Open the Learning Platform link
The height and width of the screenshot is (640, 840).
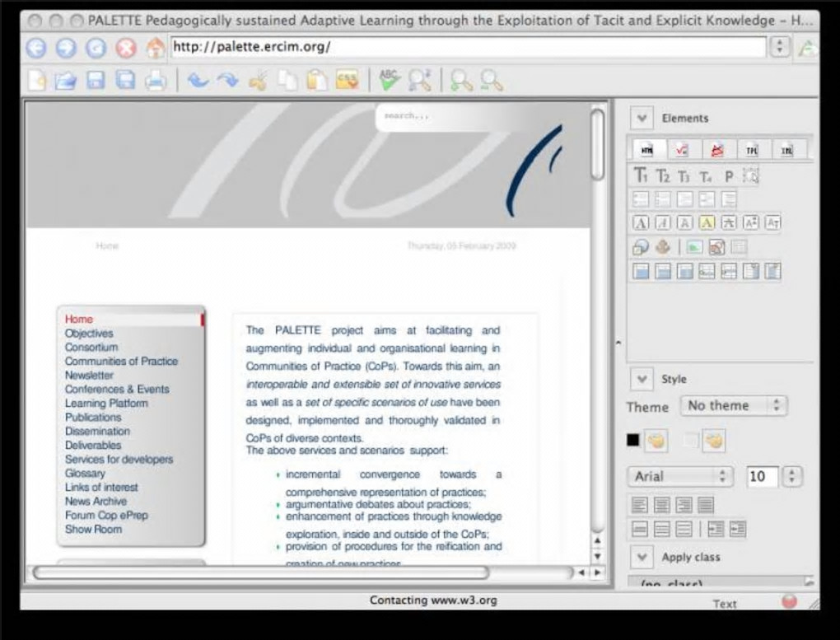coord(106,403)
